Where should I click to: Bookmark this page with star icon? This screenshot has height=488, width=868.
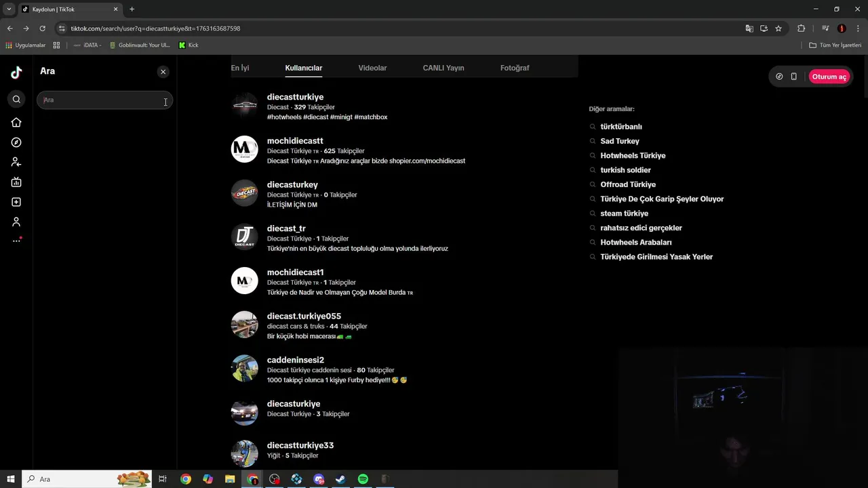778,28
